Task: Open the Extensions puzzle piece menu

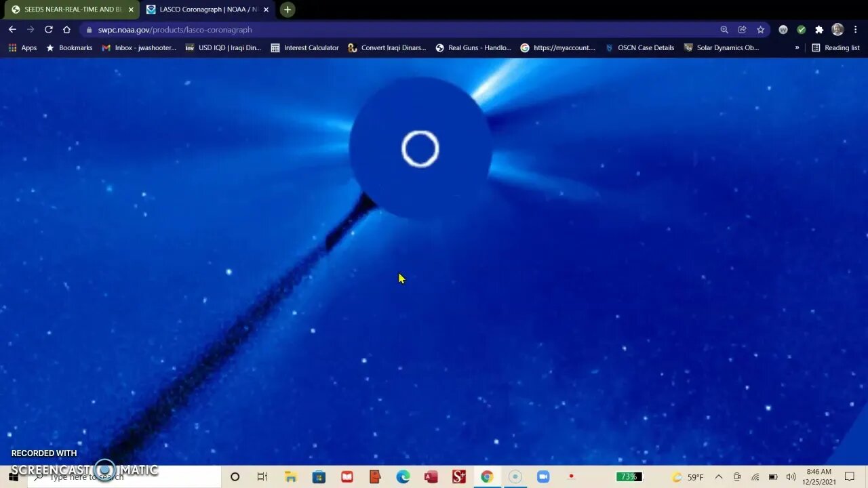Action: click(x=819, y=30)
